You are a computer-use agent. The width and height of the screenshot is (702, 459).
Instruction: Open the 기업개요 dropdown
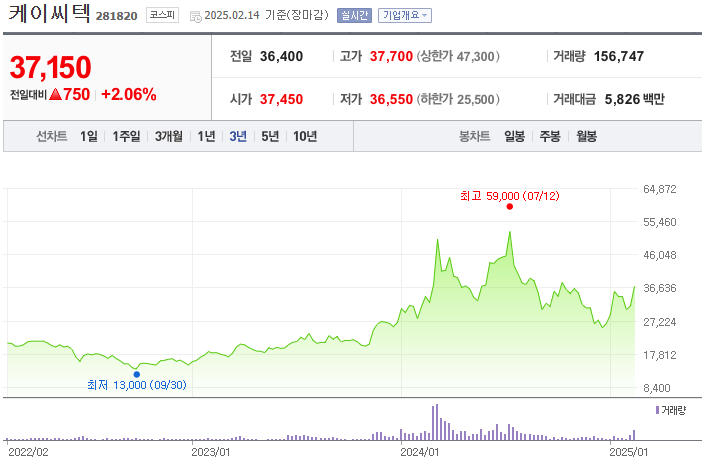[x=405, y=16]
